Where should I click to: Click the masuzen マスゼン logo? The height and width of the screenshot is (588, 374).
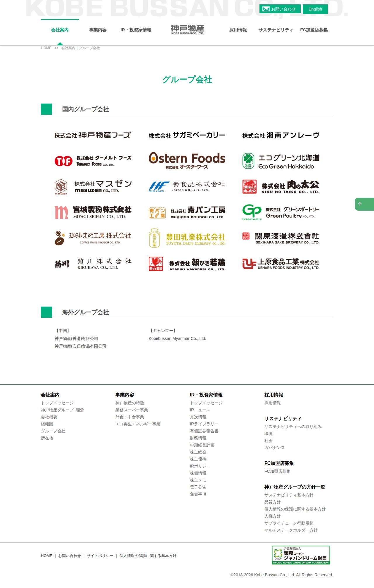[93, 187]
